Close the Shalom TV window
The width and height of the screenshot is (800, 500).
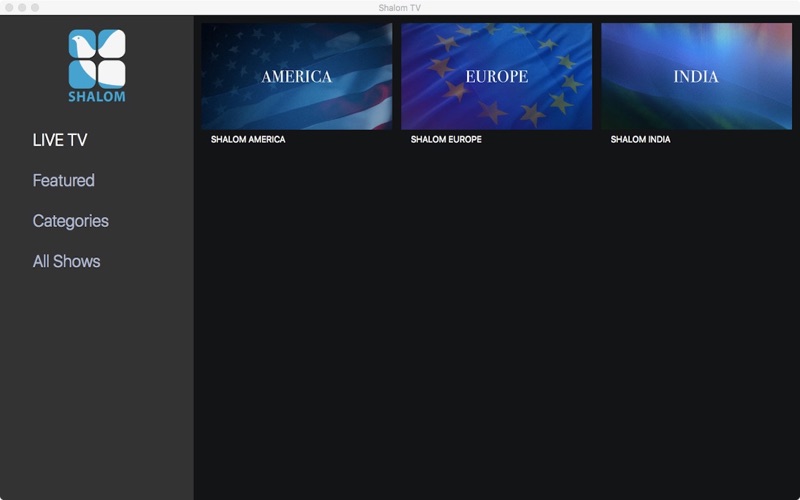[9, 8]
